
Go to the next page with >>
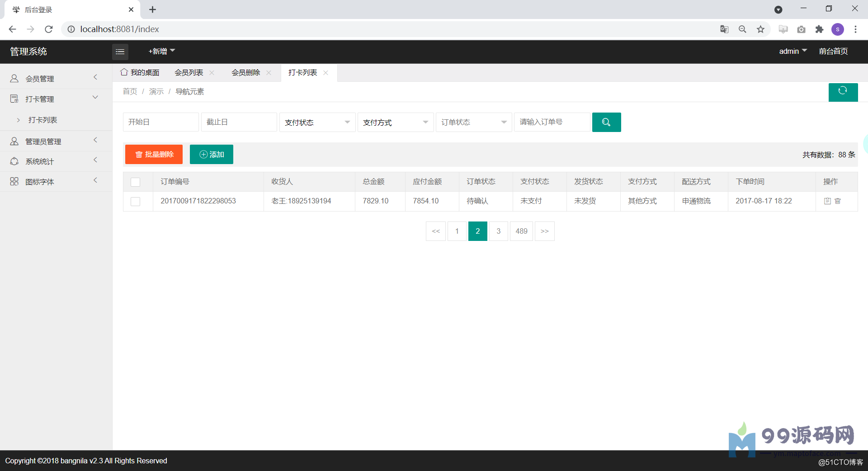pos(545,231)
